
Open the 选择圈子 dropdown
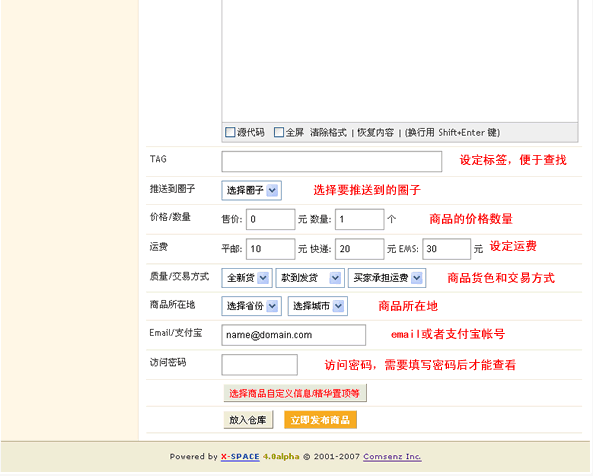251,191
